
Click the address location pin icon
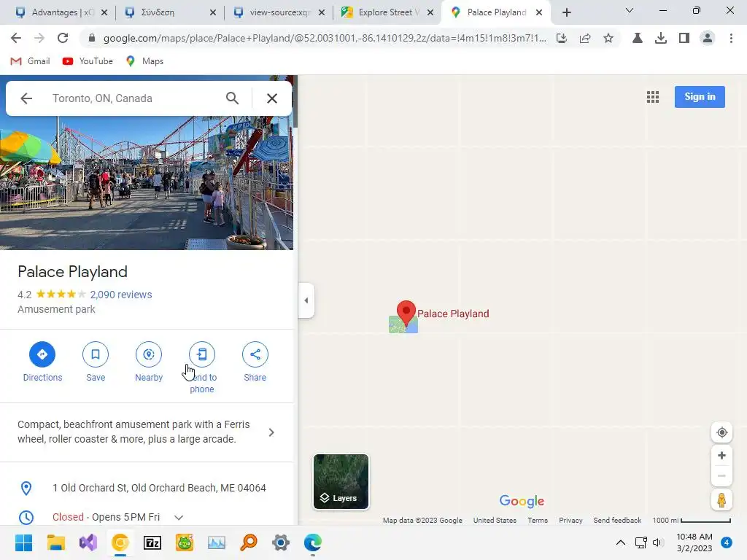click(26, 488)
